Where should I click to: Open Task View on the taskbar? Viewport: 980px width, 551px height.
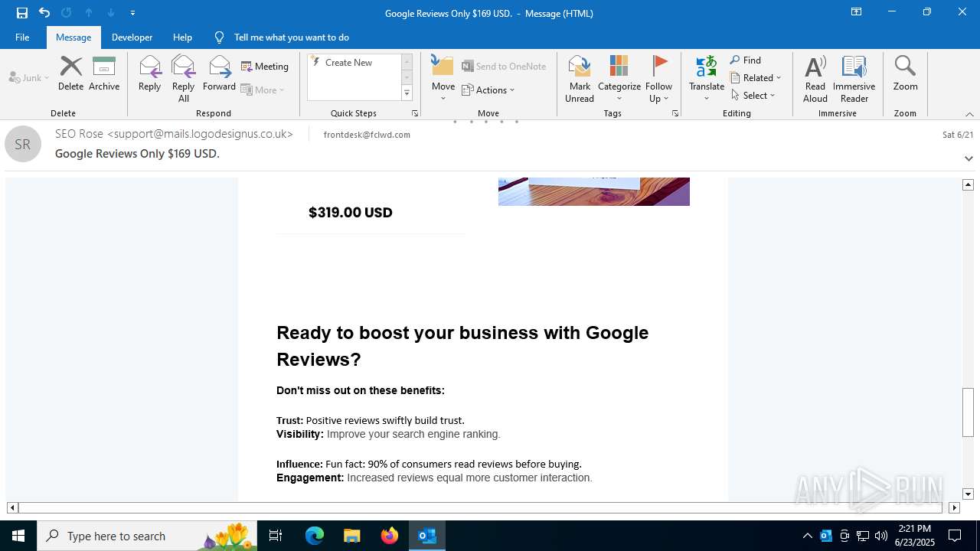click(276, 536)
